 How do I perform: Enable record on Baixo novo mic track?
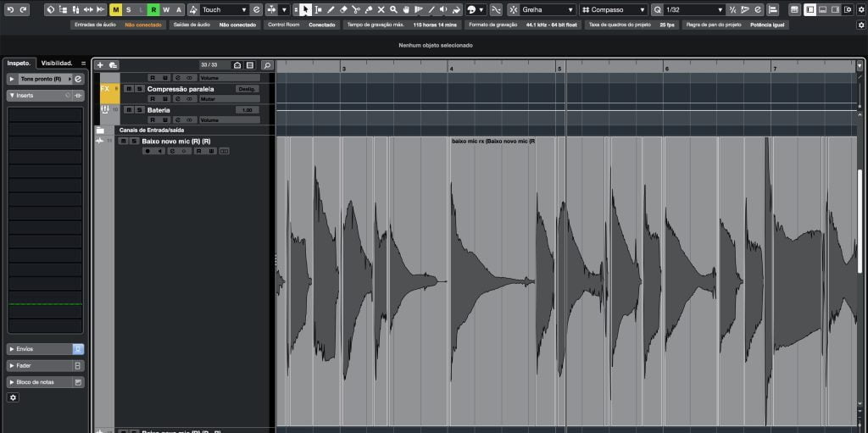147,151
